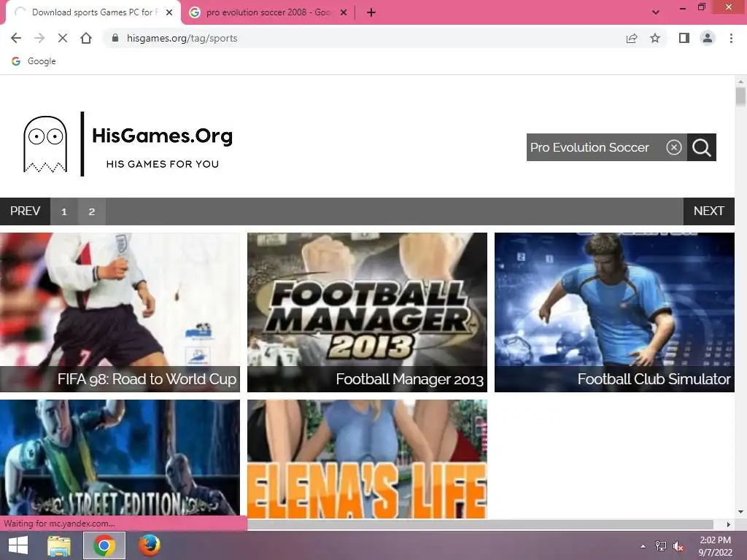This screenshot has height=560, width=747.
Task: Stop loading the page
Action: pos(63,38)
